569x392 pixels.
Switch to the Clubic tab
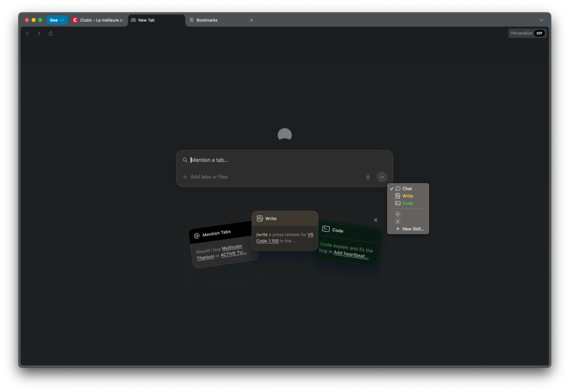pyautogui.click(x=98, y=20)
